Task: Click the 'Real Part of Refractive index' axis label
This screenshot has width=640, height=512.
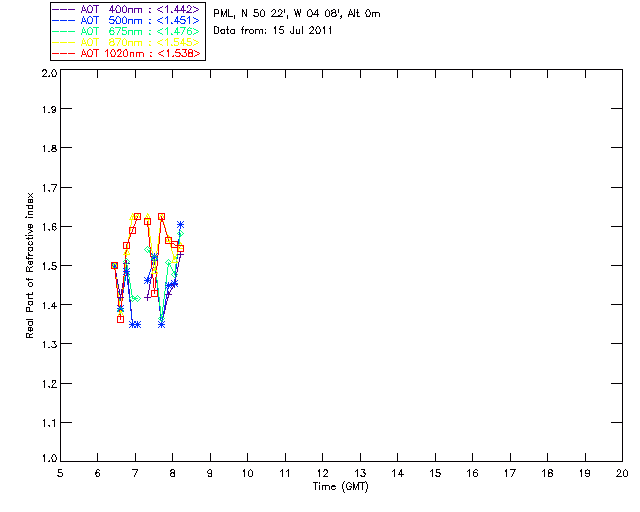Action: coord(30,265)
